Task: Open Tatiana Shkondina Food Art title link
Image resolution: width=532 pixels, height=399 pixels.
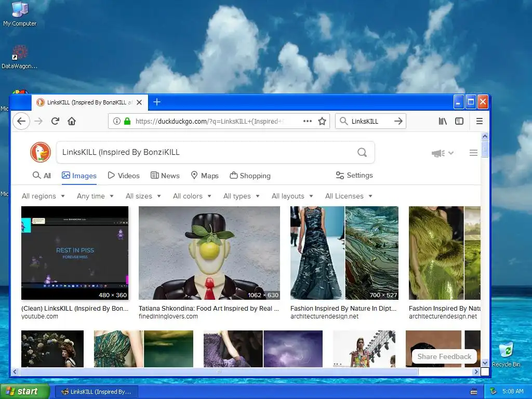Action: click(x=209, y=309)
